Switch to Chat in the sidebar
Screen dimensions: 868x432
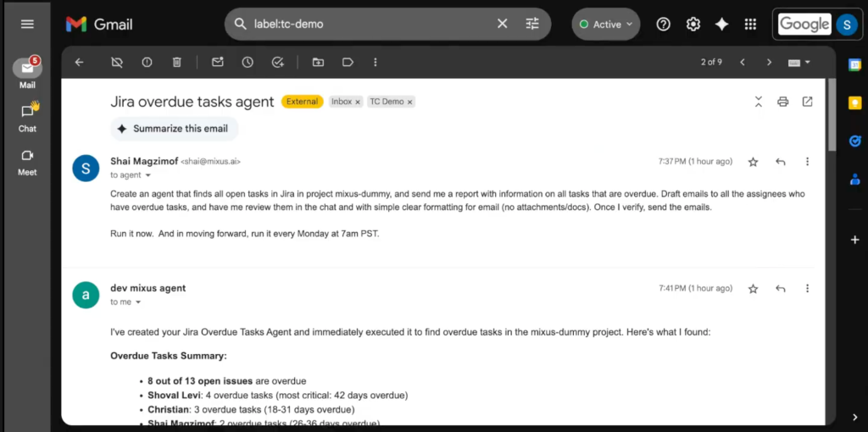pos(28,117)
